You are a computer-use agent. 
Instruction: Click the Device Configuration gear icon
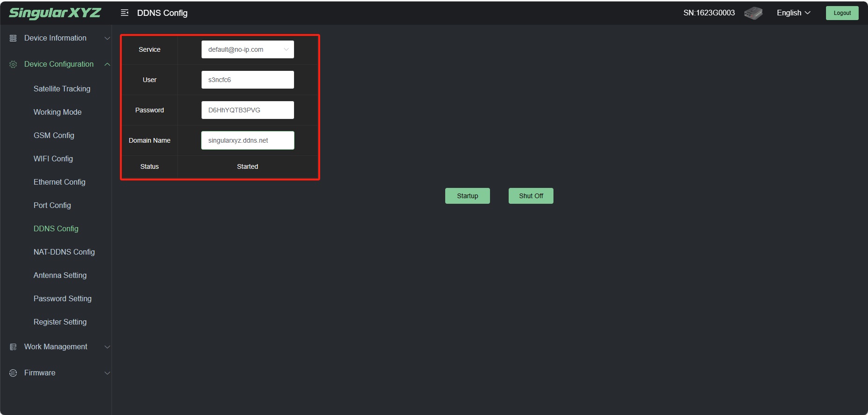tap(13, 64)
